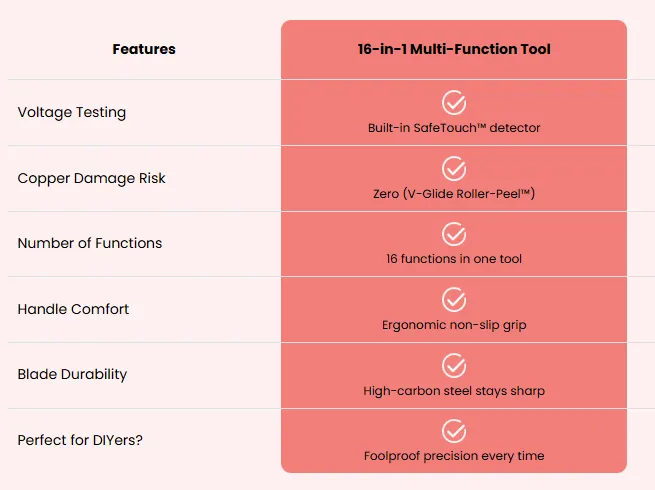The height and width of the screenshot is (490, 655).
Task: Select the '16-in-1 Multi-Function Tool' header
Action: (x=454, y=49)
